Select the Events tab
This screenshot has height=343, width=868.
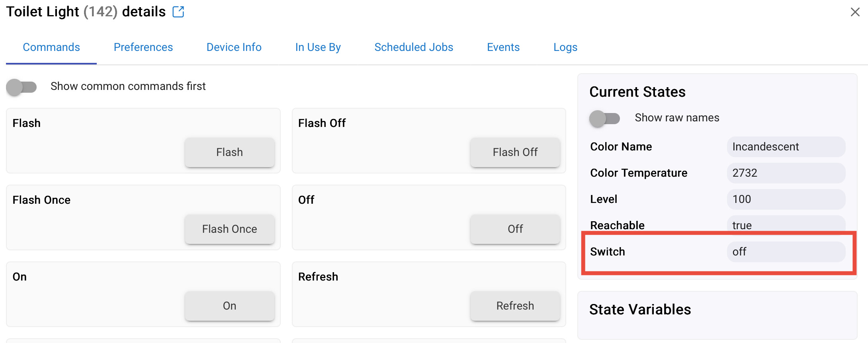tap(503, 47)
